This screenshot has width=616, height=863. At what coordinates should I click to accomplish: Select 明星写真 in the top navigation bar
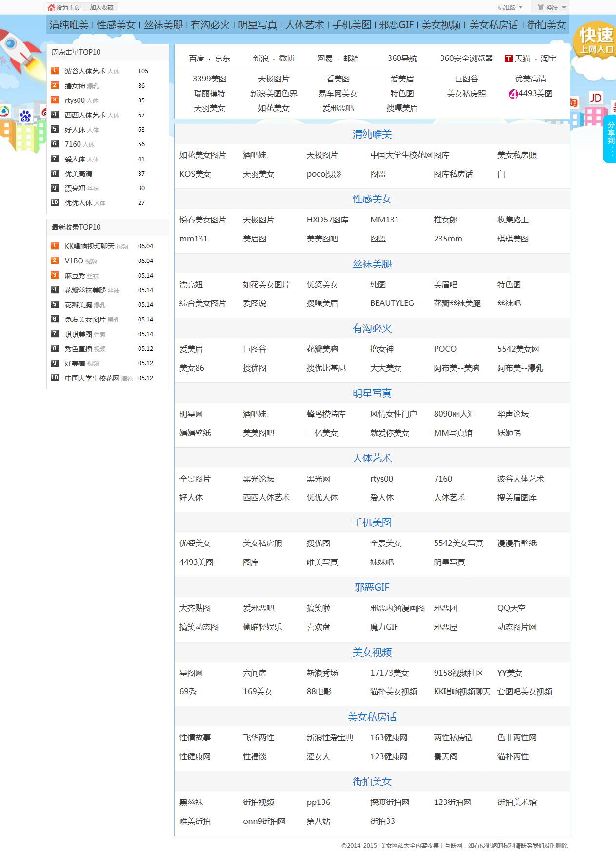pyautogui.click(x=258, y=25)
